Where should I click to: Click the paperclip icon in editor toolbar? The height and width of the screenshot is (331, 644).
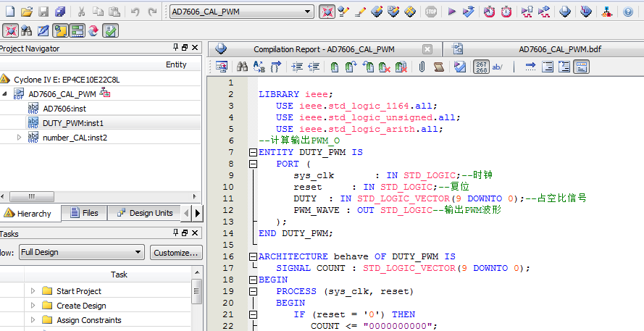(422, 67)
